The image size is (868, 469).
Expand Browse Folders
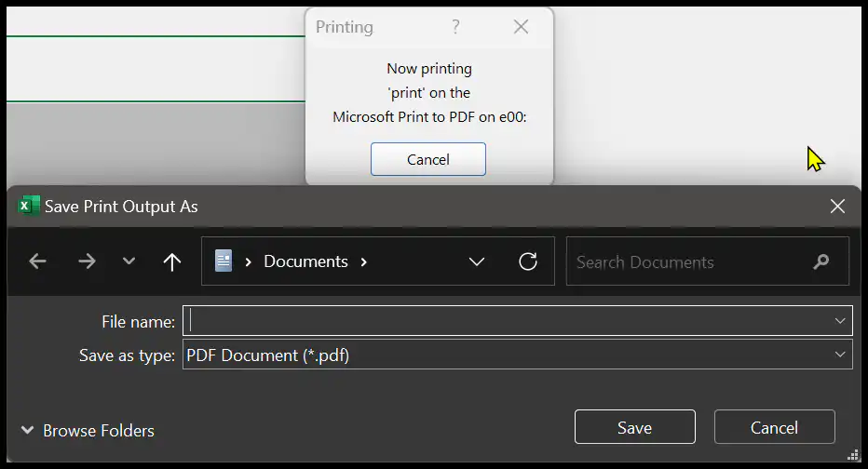point(88,430)
